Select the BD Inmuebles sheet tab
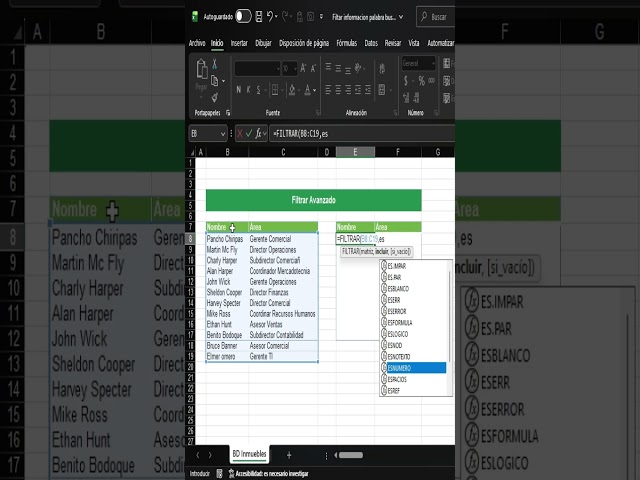Screen dimensions: 640x480 249,453
